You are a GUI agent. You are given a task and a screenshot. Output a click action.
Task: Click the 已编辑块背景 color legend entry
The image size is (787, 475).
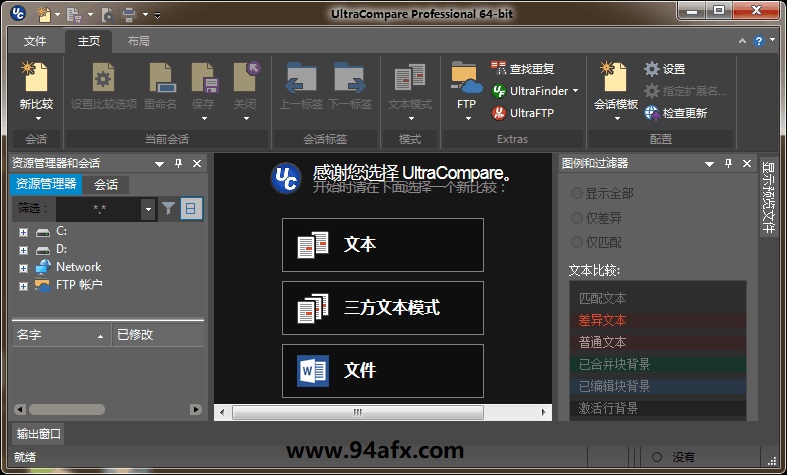pos(658,386)
